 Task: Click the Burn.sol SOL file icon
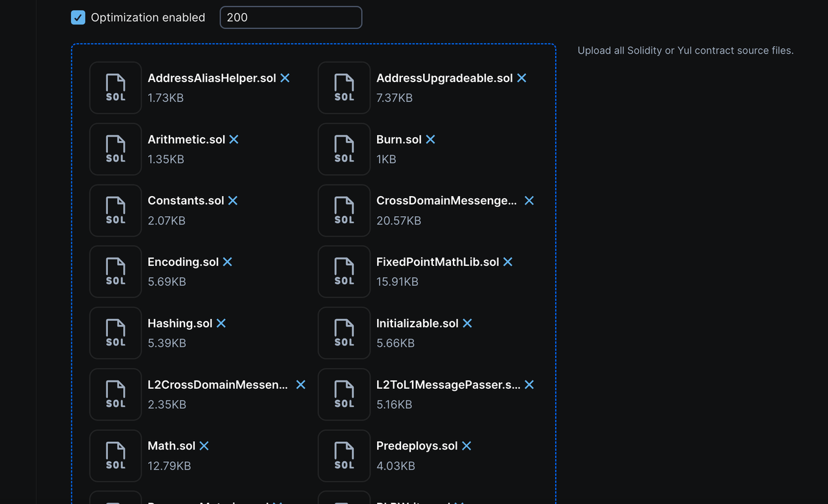tap(344, 149)
